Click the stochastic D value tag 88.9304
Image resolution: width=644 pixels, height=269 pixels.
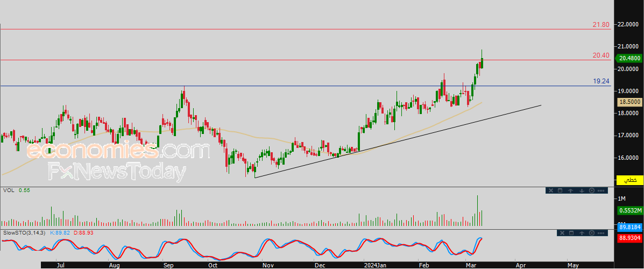[630, 237]
